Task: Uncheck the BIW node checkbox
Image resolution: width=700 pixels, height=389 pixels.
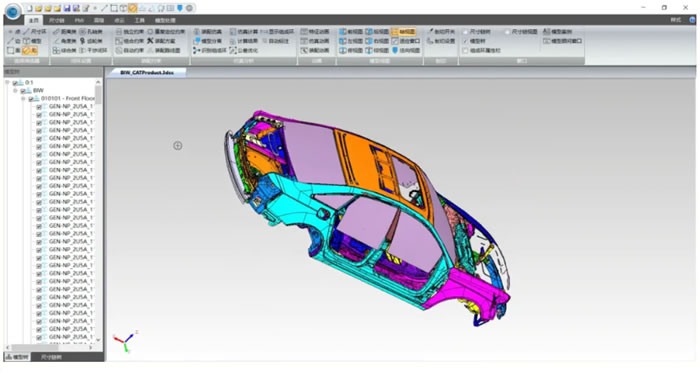Action: point(23,91)
